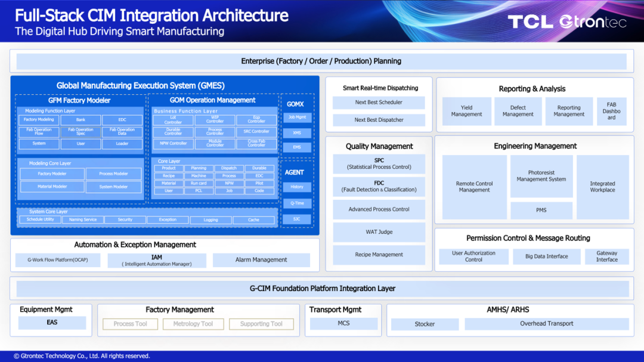Click the Fab Operation Flow cell
The image size is (644, 362).
tap(39, 132)
